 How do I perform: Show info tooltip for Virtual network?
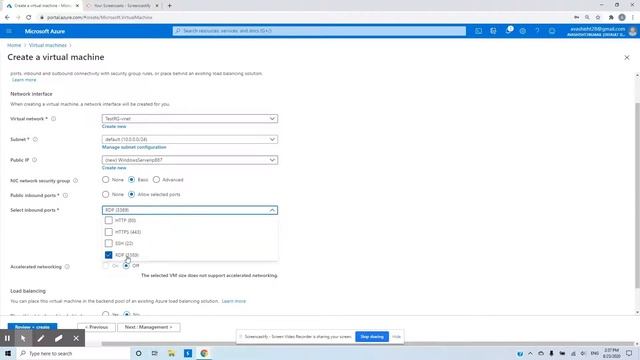(53, 119)
